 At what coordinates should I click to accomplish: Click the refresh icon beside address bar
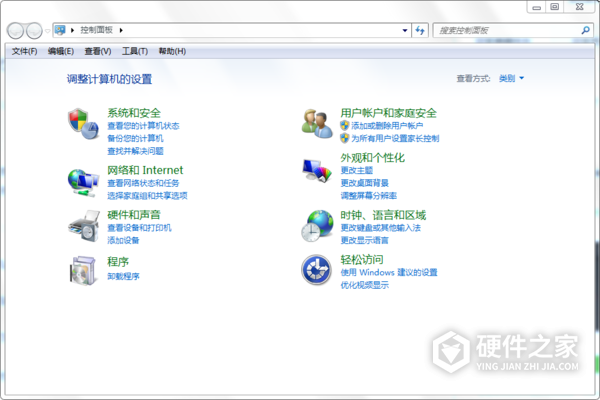(420, 30)
